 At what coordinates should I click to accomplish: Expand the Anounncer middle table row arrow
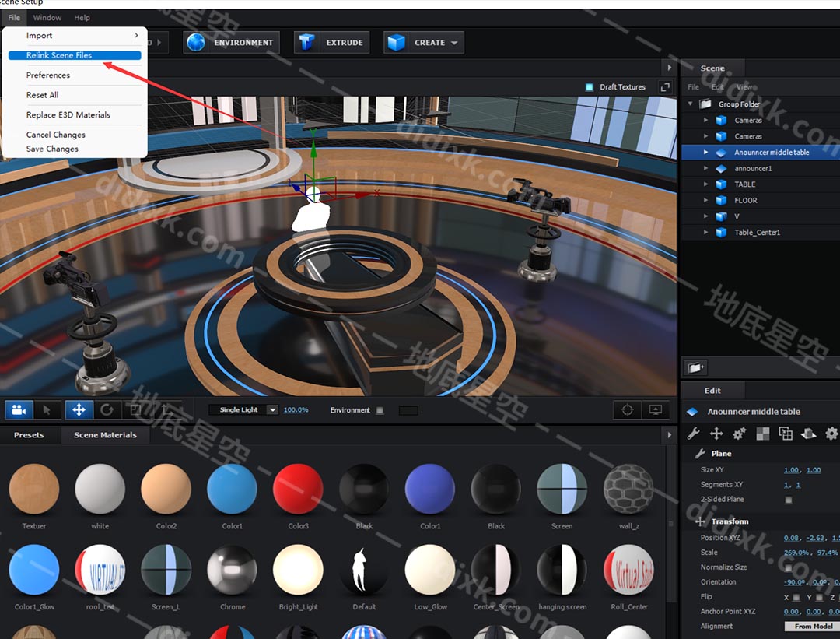click(705, 153)
